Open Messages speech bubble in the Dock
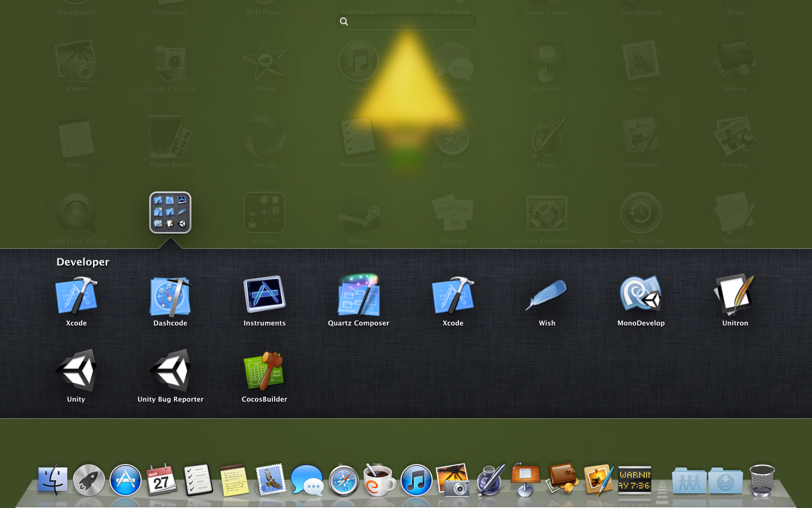 pyautogui.click(x=307, y=480)
